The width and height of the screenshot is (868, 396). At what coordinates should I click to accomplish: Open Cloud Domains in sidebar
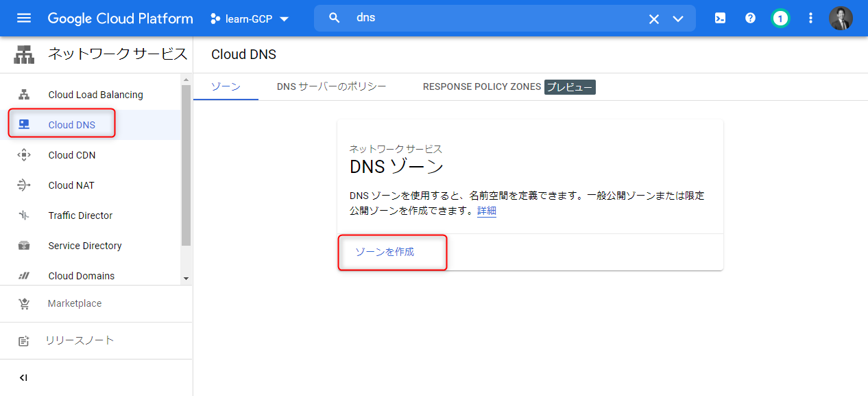82,276
